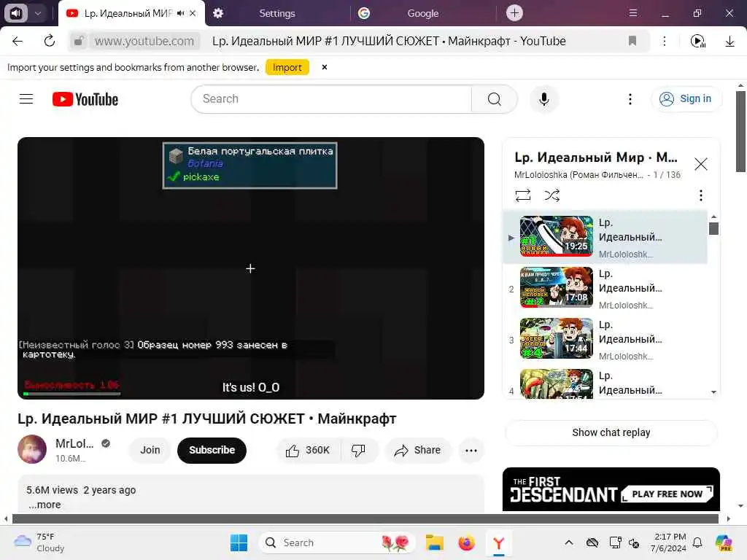Open the YouTube settings three-dot menu
The width and height of the screenshot is (747, 560).
point(630,99)
